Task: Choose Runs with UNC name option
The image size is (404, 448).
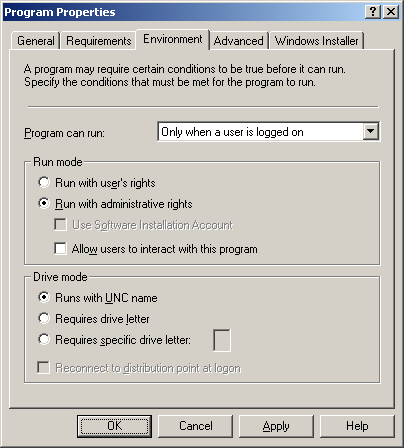Action: click(97, 297)
